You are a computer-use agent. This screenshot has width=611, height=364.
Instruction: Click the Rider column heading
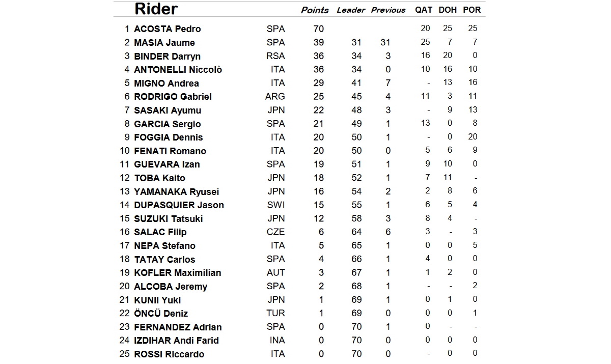[155, 9]
